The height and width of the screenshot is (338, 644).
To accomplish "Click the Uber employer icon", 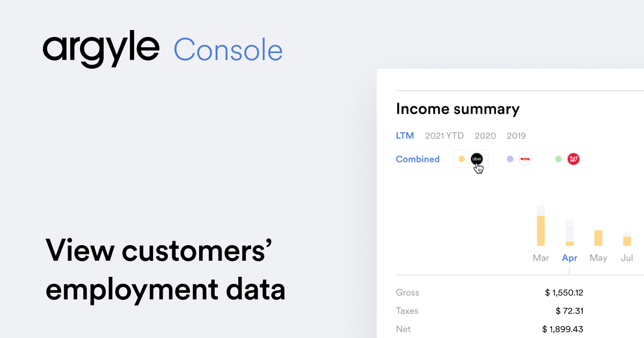I will coord(477,159).
